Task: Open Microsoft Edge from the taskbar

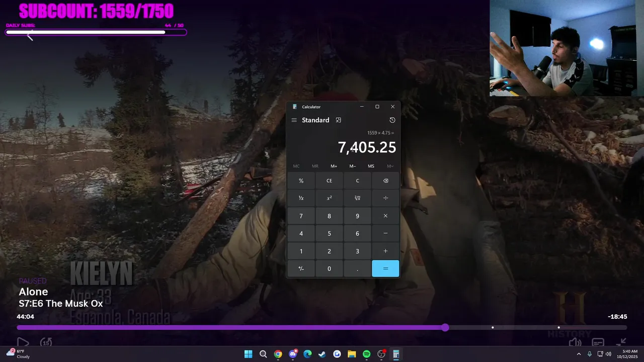Action: (307, 354)
